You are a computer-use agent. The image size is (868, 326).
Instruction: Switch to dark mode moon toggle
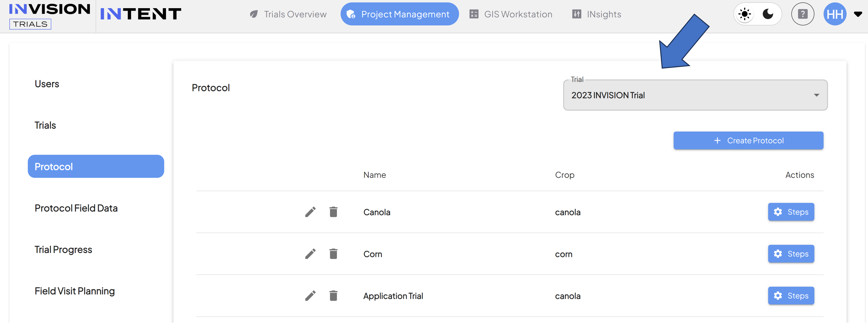click(x=768, y=14)
